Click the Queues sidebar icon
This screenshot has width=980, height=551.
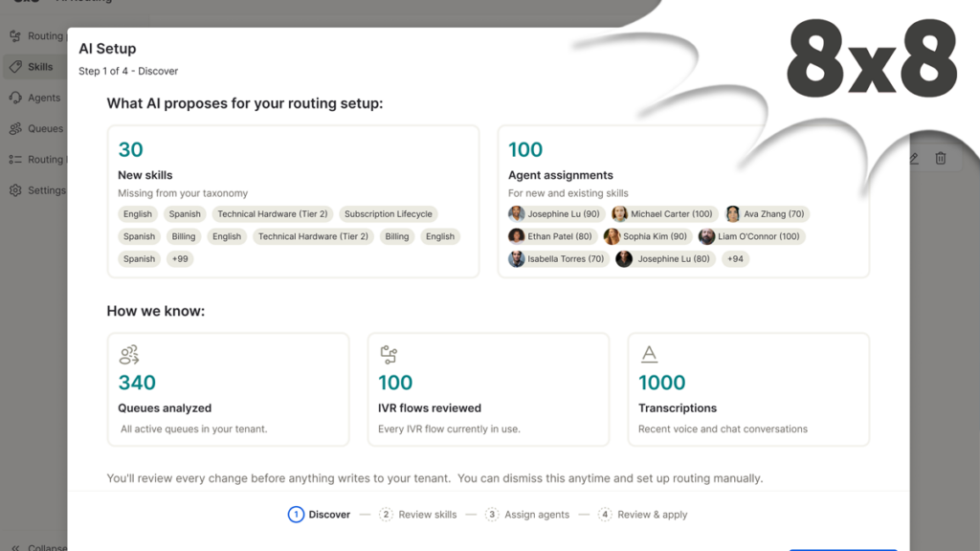pyautogui.click(x=15, y=129)
